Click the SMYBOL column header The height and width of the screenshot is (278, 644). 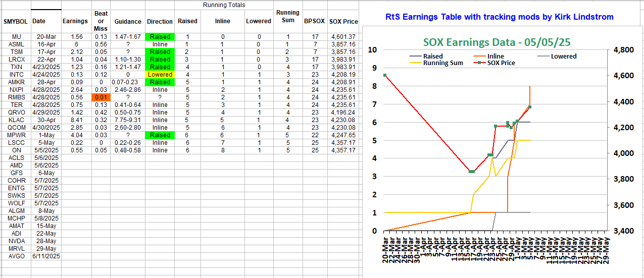coord(16,22)
